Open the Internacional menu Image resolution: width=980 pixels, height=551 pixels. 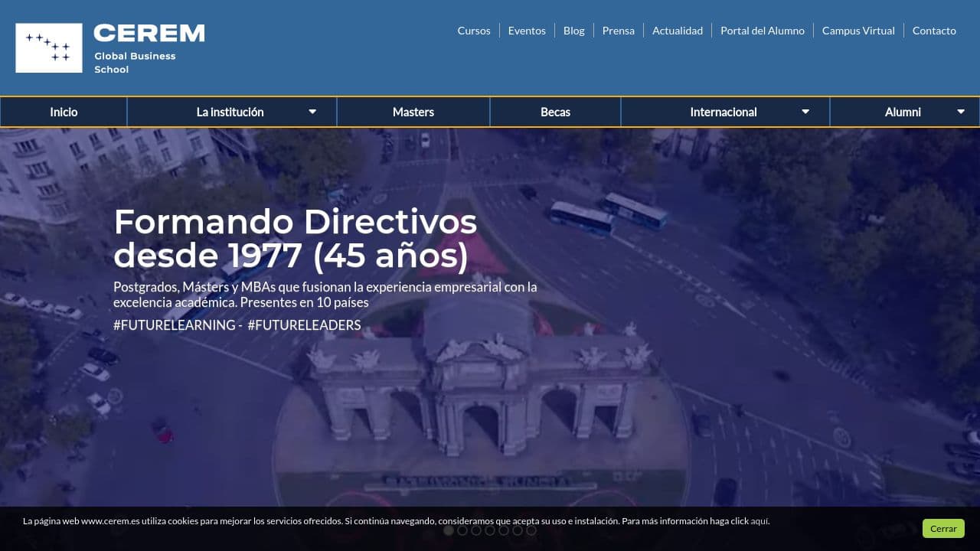coord(725,112)
